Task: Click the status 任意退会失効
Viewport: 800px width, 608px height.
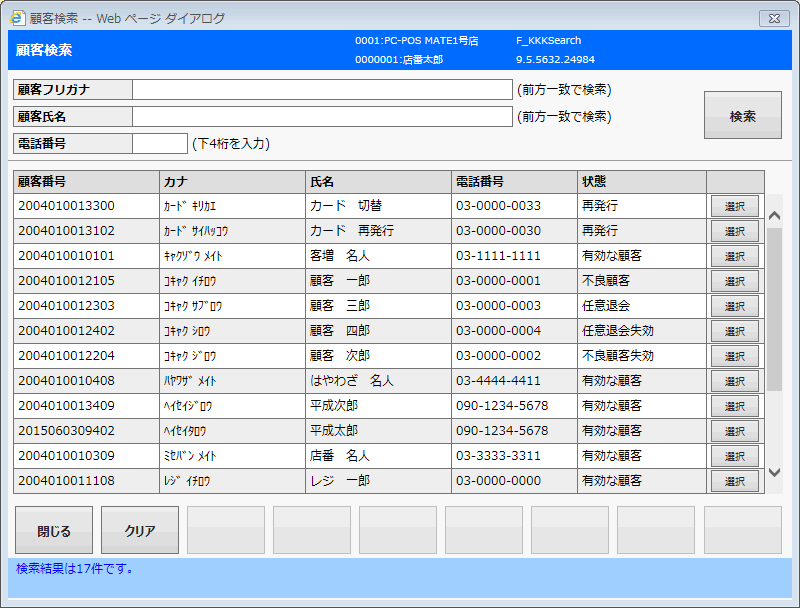Action: [618, 331]
